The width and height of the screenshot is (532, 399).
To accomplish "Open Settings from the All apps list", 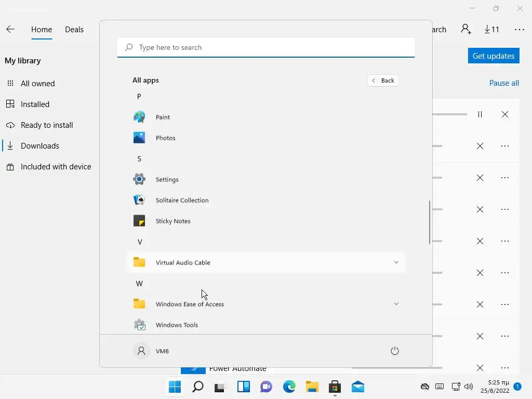I will click(266, 179).
